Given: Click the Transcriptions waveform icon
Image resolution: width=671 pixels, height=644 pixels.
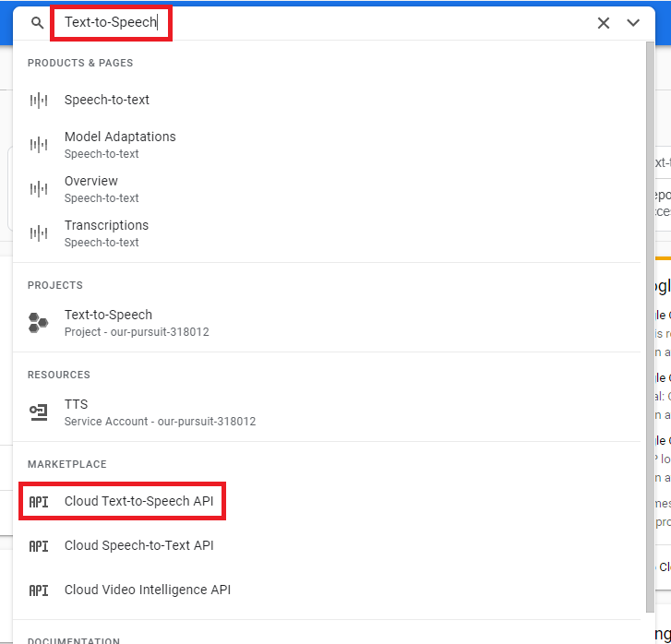Looking at the screenshot, I should coord(38,233).
